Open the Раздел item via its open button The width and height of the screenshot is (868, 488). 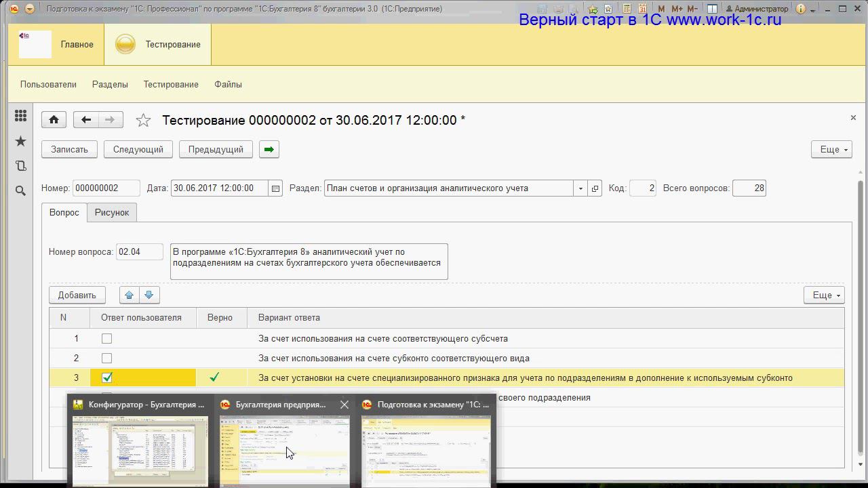point(595,188)
